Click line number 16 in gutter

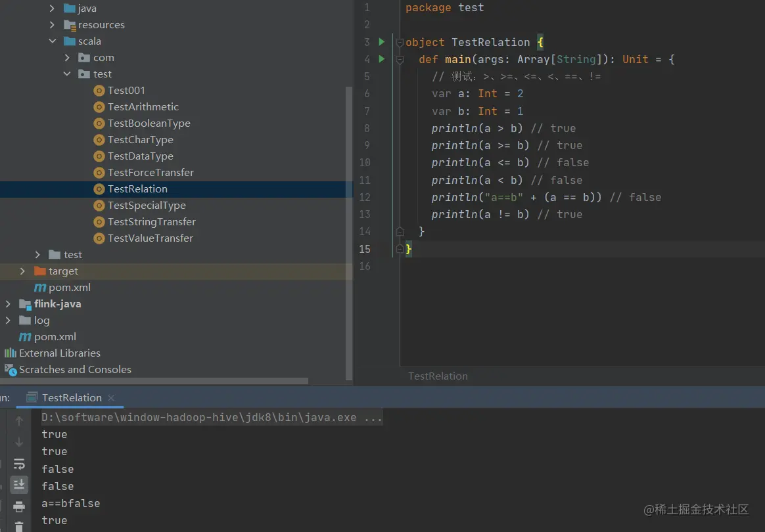[365, 266]
